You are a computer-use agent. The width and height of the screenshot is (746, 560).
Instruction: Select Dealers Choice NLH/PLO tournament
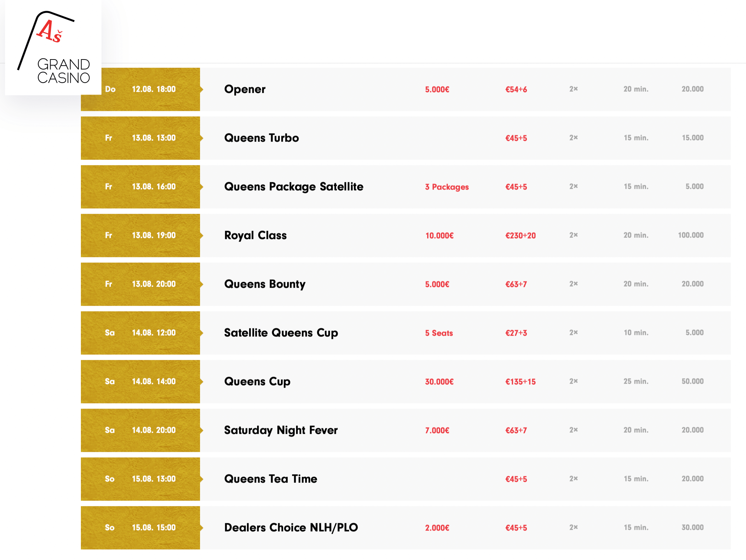[291, 528]
